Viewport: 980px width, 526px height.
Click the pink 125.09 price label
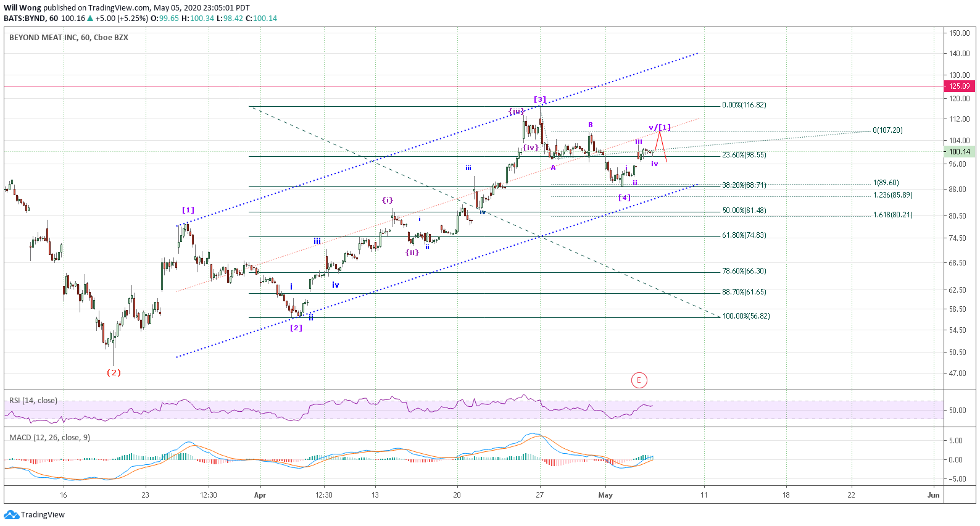click(x=960, y=86)
